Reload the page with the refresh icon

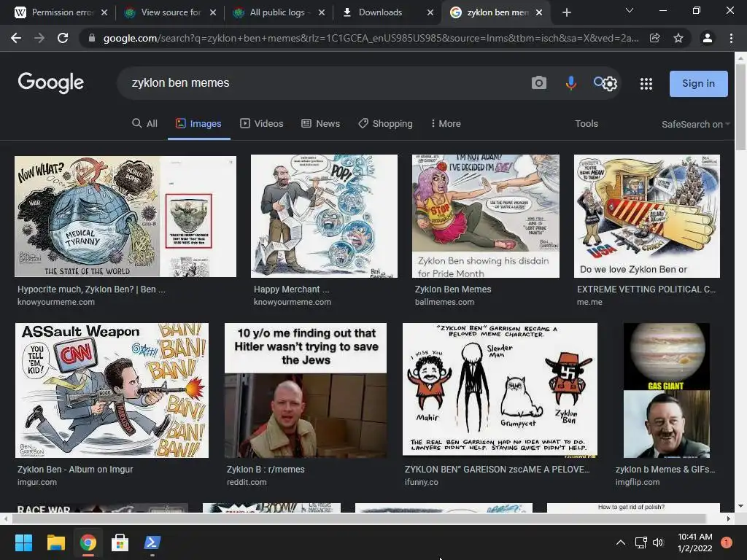coord(63,38)
